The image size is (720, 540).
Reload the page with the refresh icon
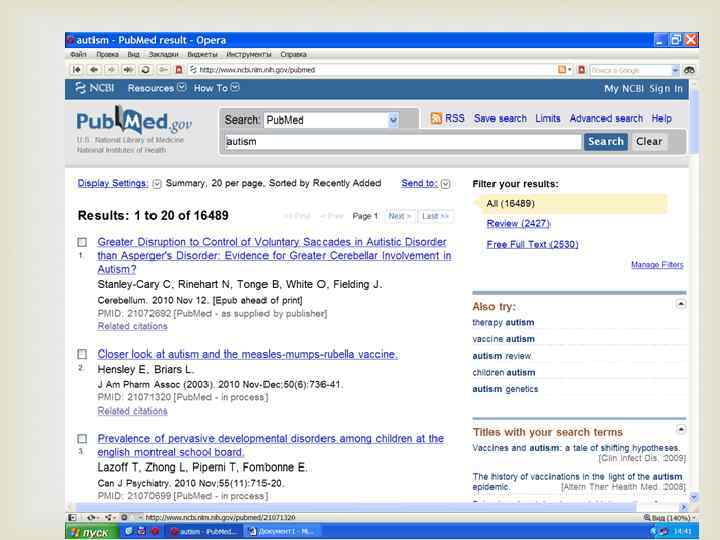[146, 69]
